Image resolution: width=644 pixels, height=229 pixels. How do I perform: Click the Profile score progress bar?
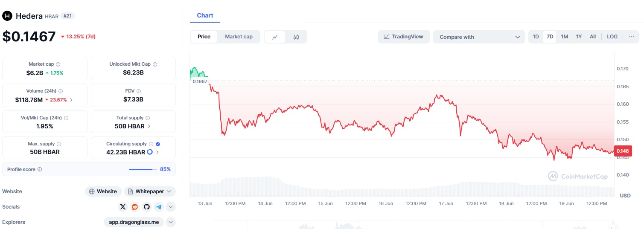(x=143, y=169)
